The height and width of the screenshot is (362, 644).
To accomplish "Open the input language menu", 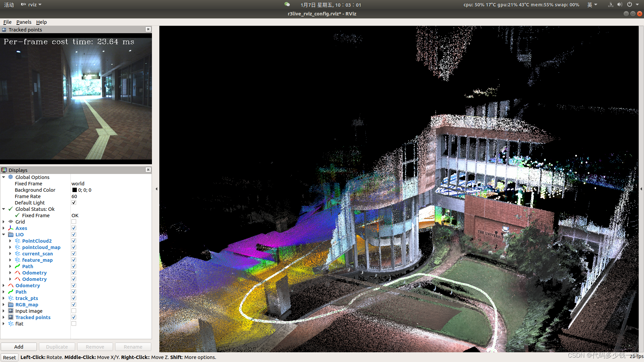I will pos(592,4).
